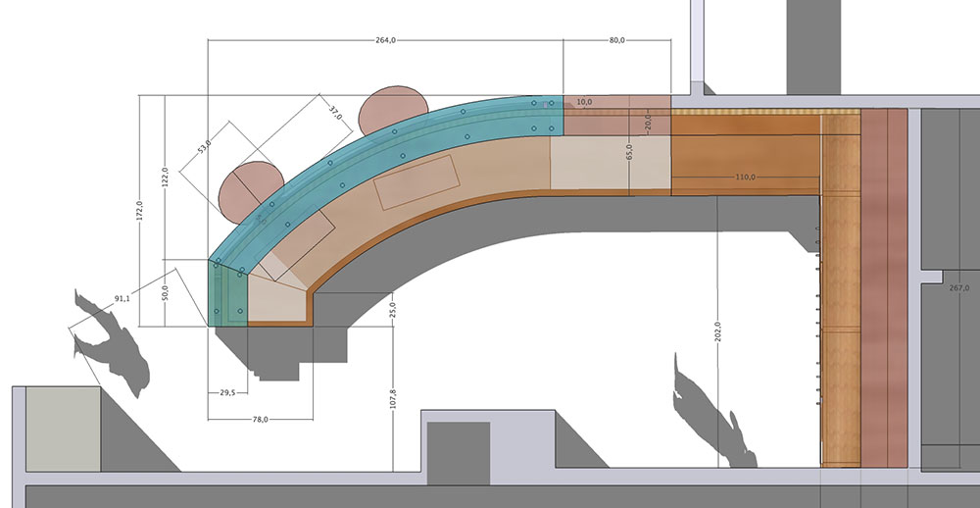Screen dimensions: 980x508
Task: Click the 37,0 angled dimension label
Action: click(x=334, y=114)
